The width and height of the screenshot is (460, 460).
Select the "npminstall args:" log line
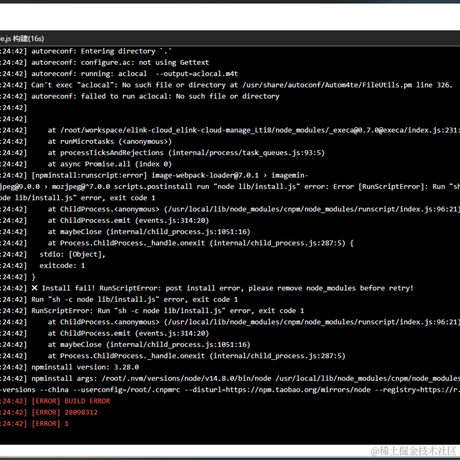pos(230,379)
